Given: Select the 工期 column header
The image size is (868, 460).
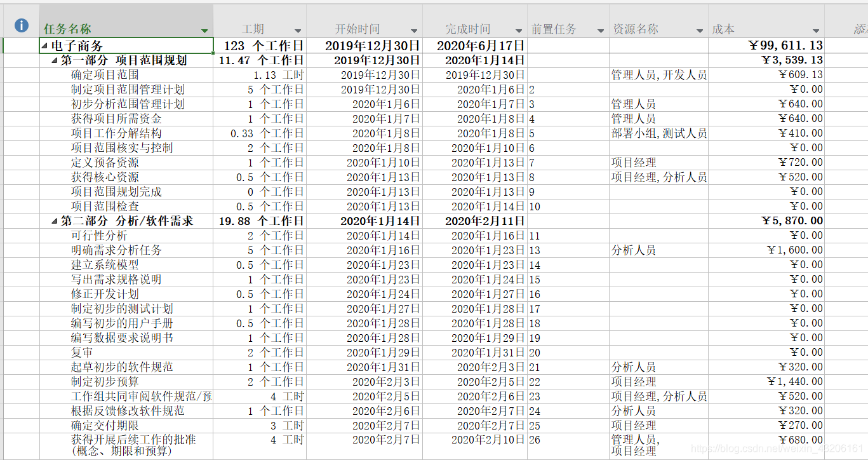Looking at the screenshot, I should [260, 21].
